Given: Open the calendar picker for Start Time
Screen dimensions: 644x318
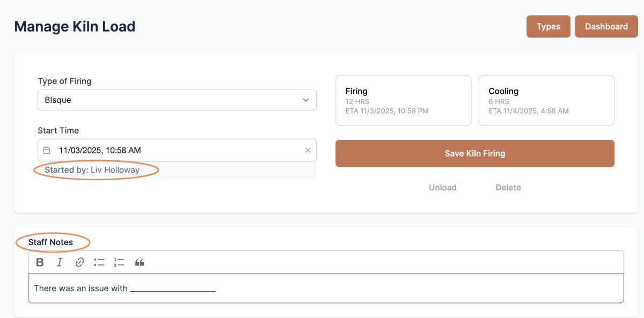Looking at the screenshot, I should coord(47,150).
